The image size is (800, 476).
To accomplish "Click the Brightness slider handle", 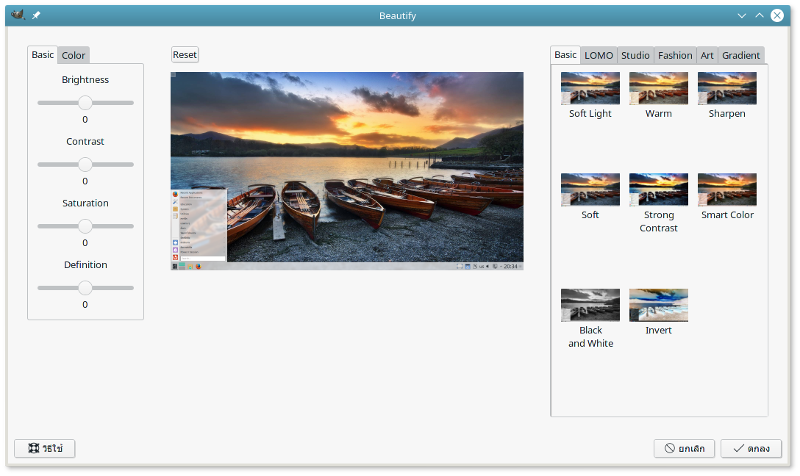I will 85,102.
